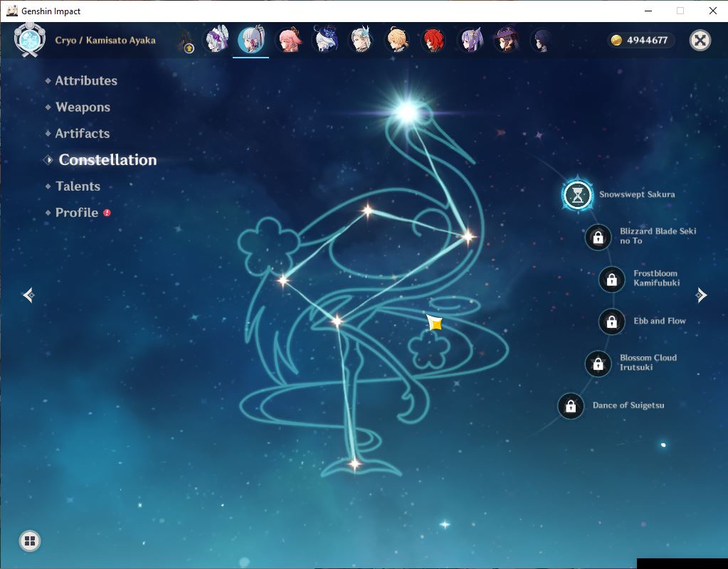Go to next character with right arrow
This screenshot has width=728, height=569.
[x=701, y=294]
